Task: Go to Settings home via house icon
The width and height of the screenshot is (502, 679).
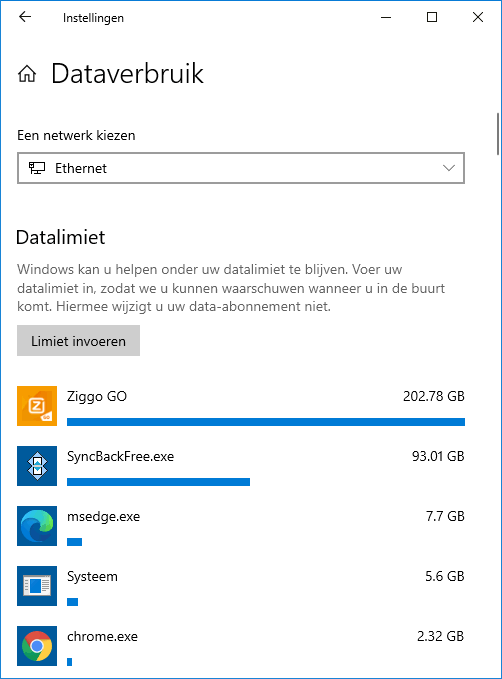Action: [x=27, y=74]
